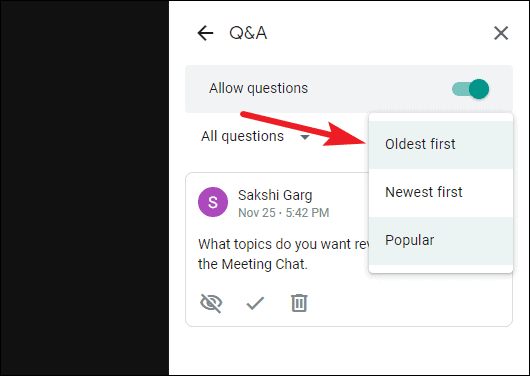The image size is (530, 376).
Task: Close the Q&A panel with the X
Action: (x=501, y=33)
